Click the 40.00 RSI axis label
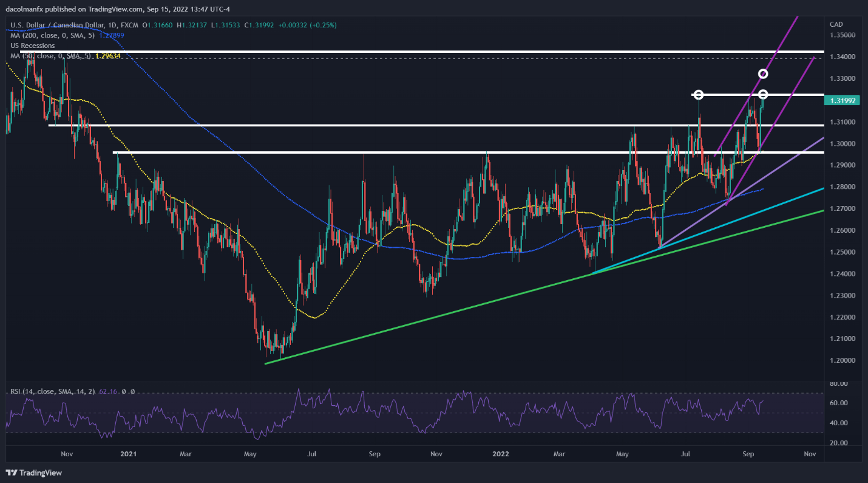The width and height of the screenshot is (868, 483). [839, 423]
